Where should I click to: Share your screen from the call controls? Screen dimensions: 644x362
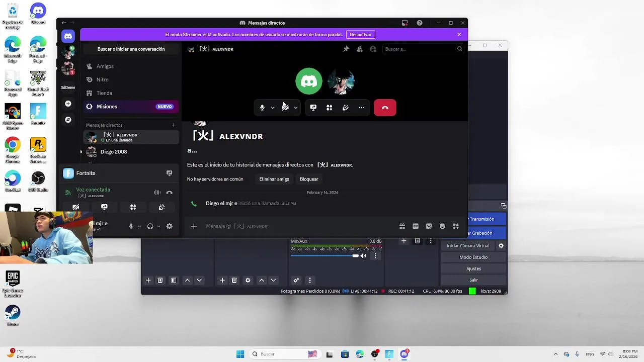[x=313, y=108]
